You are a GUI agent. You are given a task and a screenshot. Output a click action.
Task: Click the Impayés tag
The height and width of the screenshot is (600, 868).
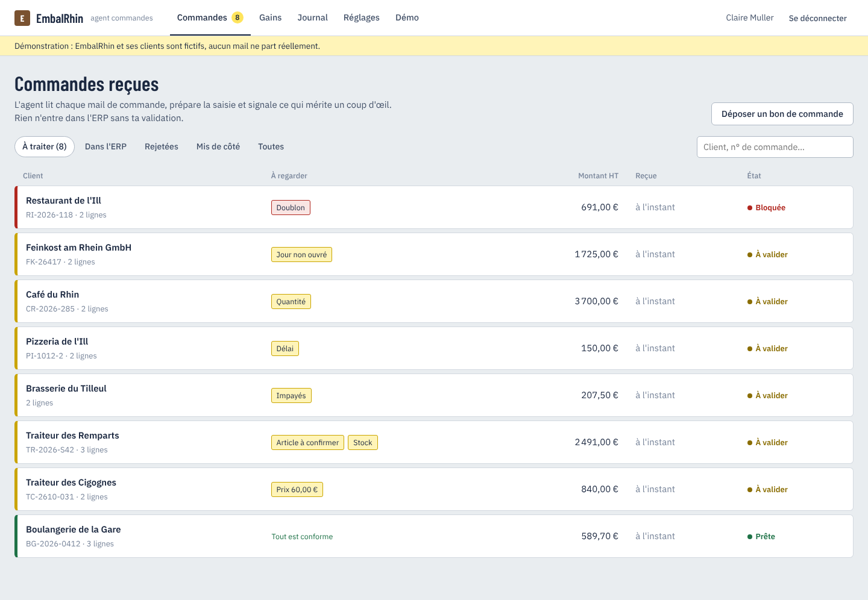point(291,396)
